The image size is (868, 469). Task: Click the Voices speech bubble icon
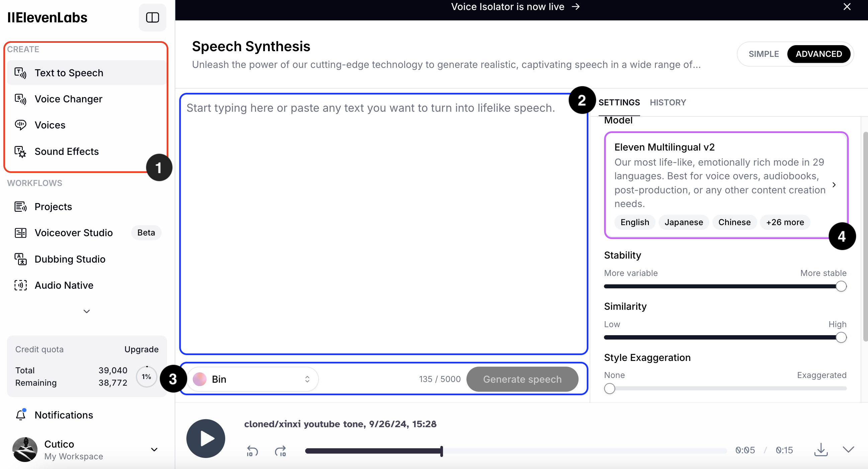tap(20, 125)
